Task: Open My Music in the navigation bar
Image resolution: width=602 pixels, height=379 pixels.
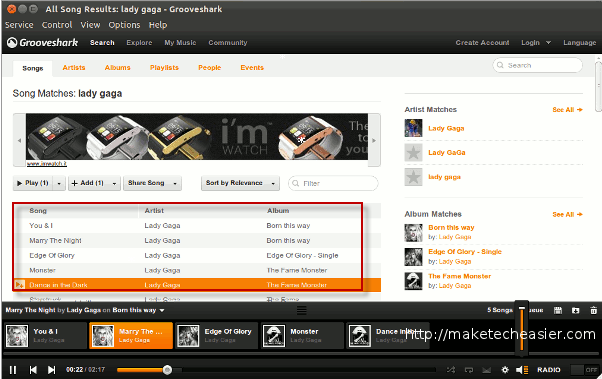Action: 180,43
